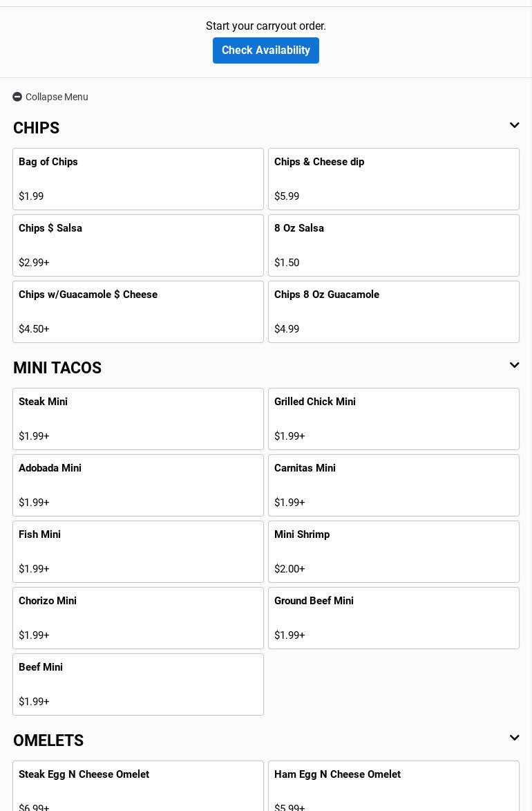Select the Carnitas Mini taco
The height and width of the screenshot is (811, 532).
click(x=394, y=485)
